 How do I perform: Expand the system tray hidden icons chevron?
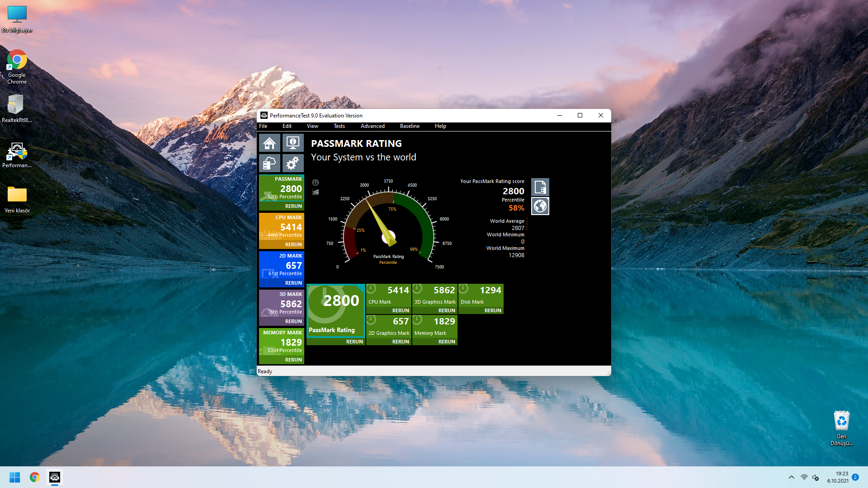pyautogui.click(x=791, y=477)
